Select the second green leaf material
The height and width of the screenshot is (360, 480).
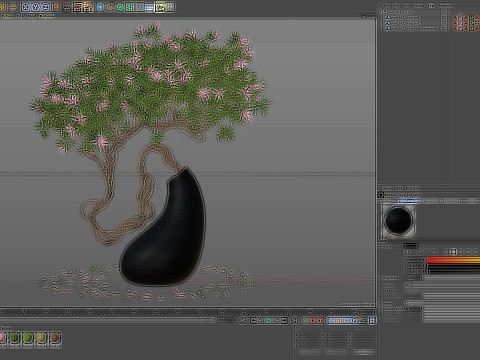coord(28,338)
